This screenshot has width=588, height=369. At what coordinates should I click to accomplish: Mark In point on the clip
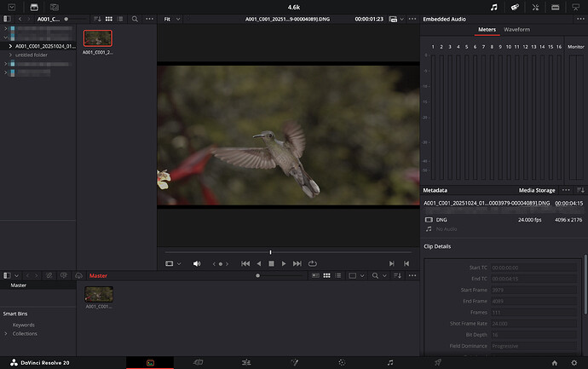pyautogui.click(x=391, y=263)
